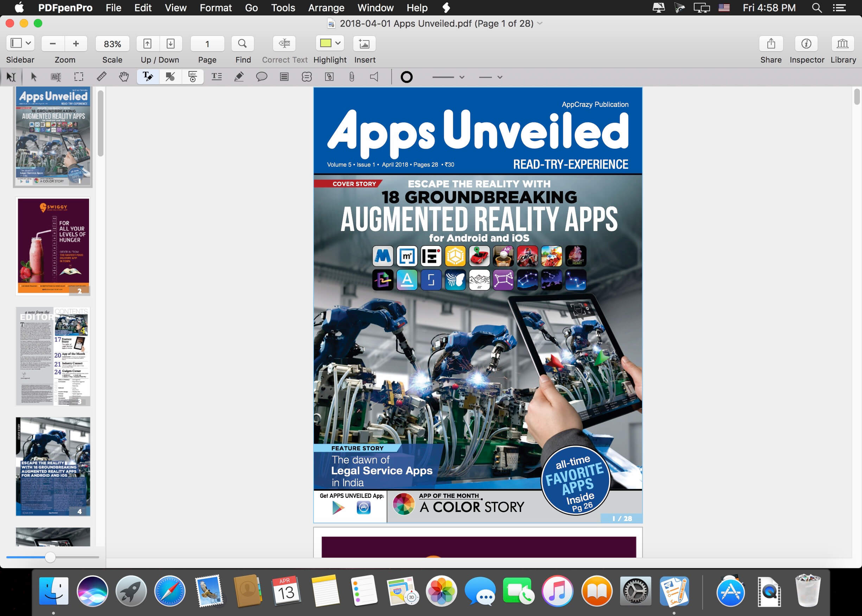Image resolution: width=862 pixels, height=616 pixels.
Task: Open Notification Center in menu bar
Action: pos(839,8)
